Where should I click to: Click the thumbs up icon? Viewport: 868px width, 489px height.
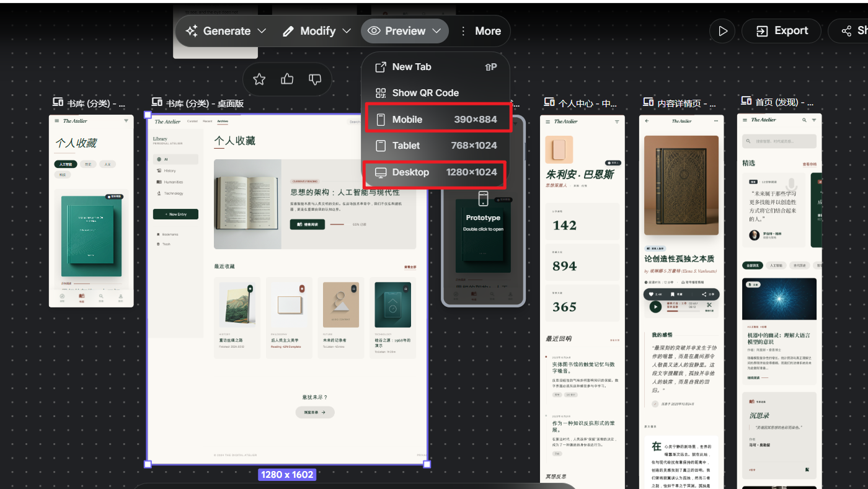287,79
